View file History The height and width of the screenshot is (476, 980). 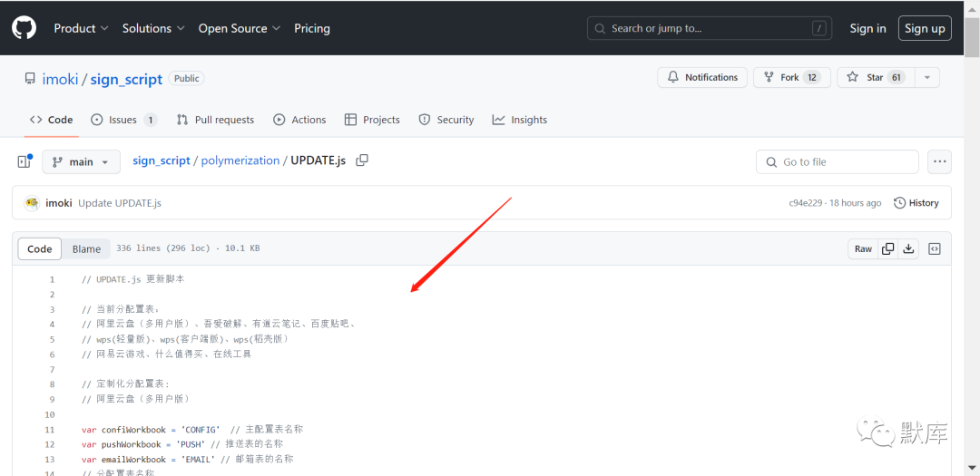click(x=916, y=203)
